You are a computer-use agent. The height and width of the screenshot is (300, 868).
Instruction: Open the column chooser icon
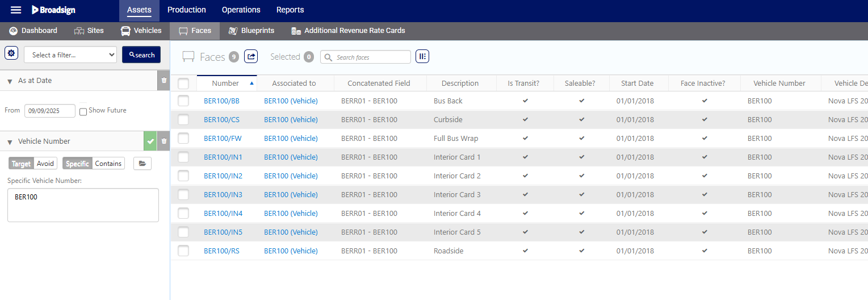(422, 56)
